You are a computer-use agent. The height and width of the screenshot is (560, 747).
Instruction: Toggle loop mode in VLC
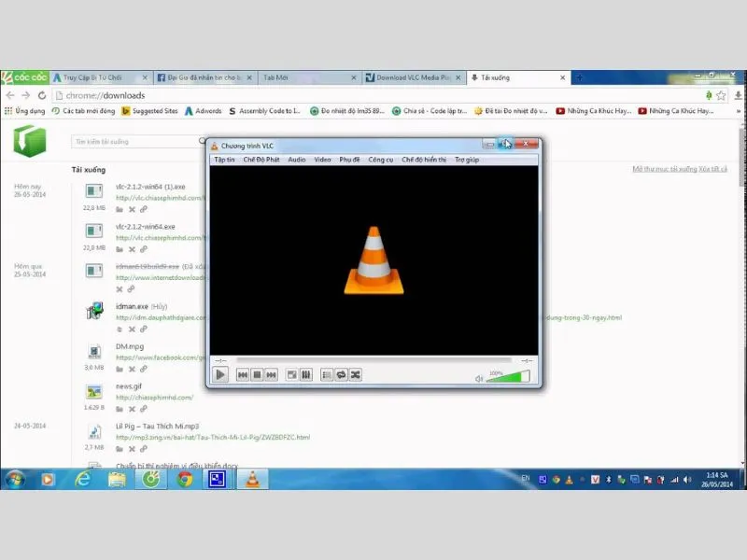tap(341, 375)
